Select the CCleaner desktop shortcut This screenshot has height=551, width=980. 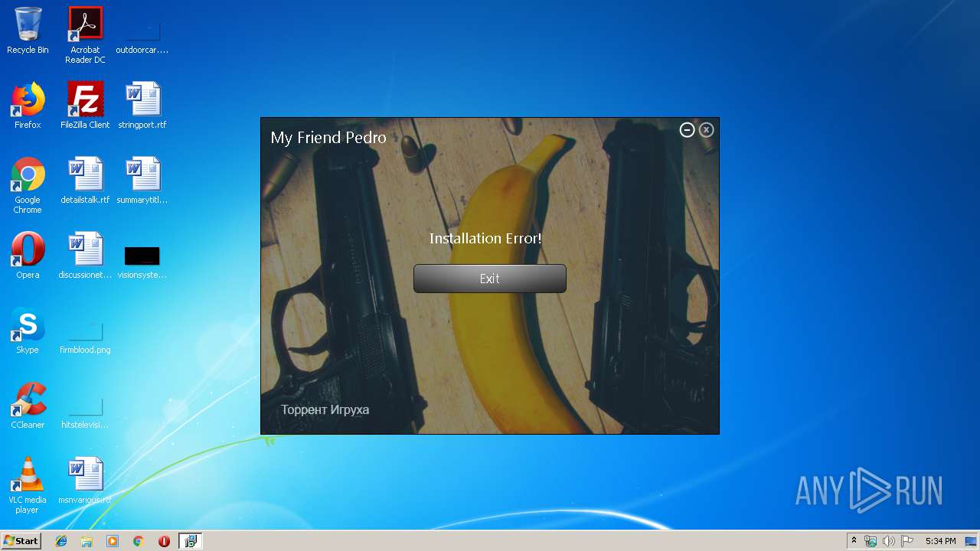(28, 406)
